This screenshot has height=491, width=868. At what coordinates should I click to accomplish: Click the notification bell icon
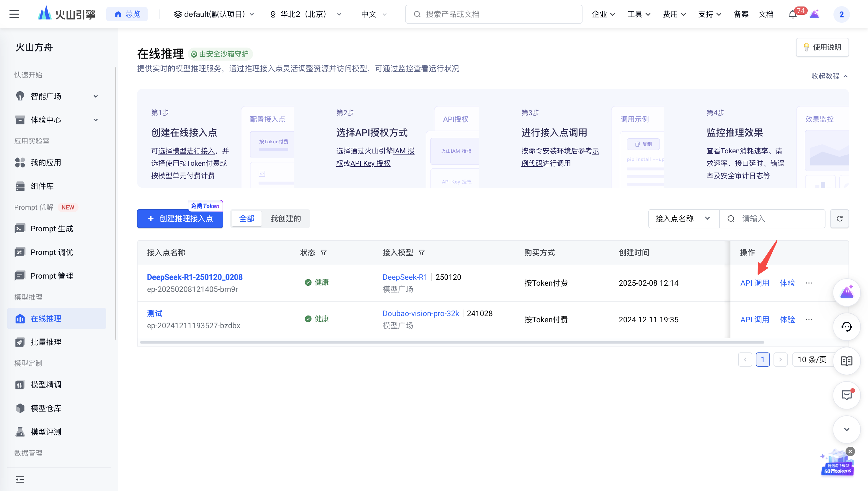pos(792,14)
